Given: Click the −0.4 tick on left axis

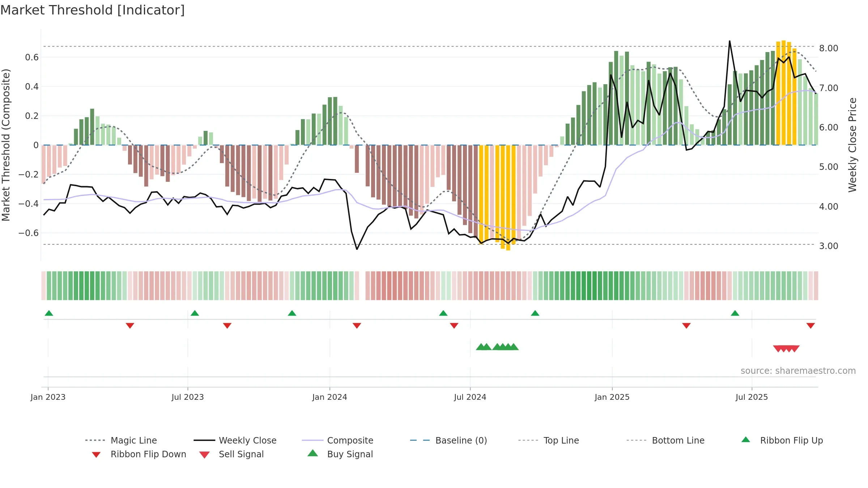Looking at the screenshot, I should 29,204.
